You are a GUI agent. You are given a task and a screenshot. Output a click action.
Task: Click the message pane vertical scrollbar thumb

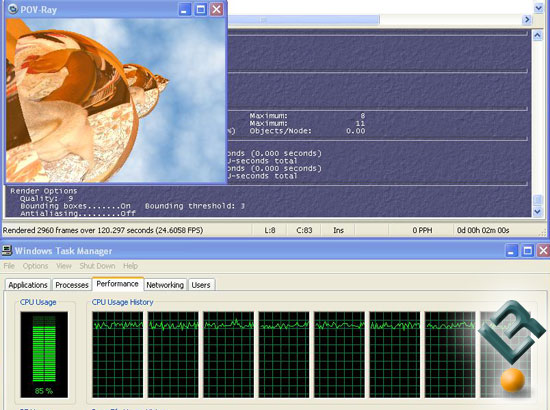tap(538, 200)
